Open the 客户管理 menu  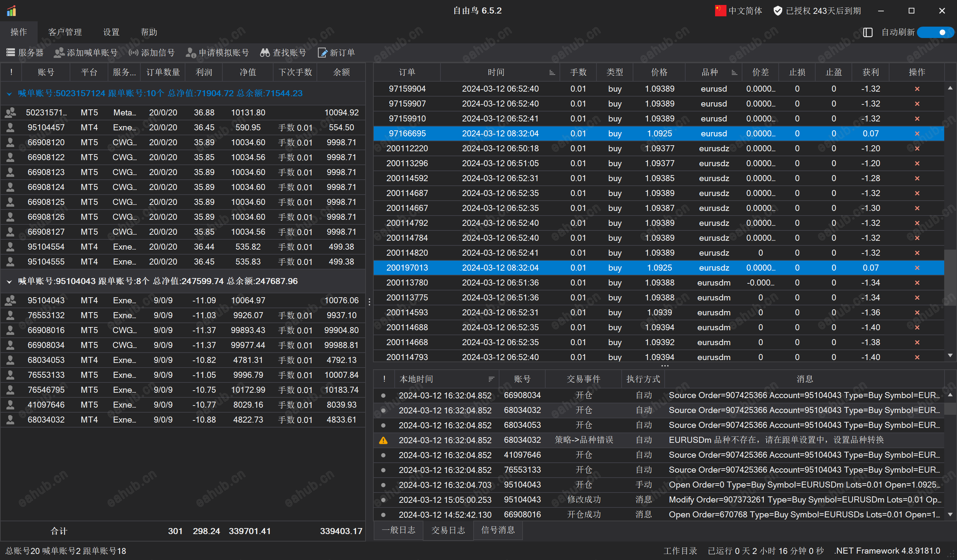point(65,32)
